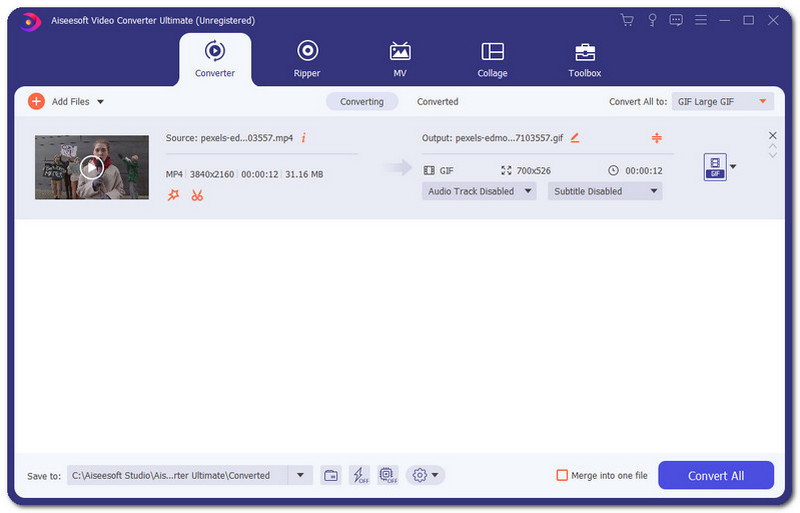Image resolution: width=800 pixels, height=513 pixels.
Task: Switch to the Ripper tab
Action: pyautogui.click(x=307, y=59)
